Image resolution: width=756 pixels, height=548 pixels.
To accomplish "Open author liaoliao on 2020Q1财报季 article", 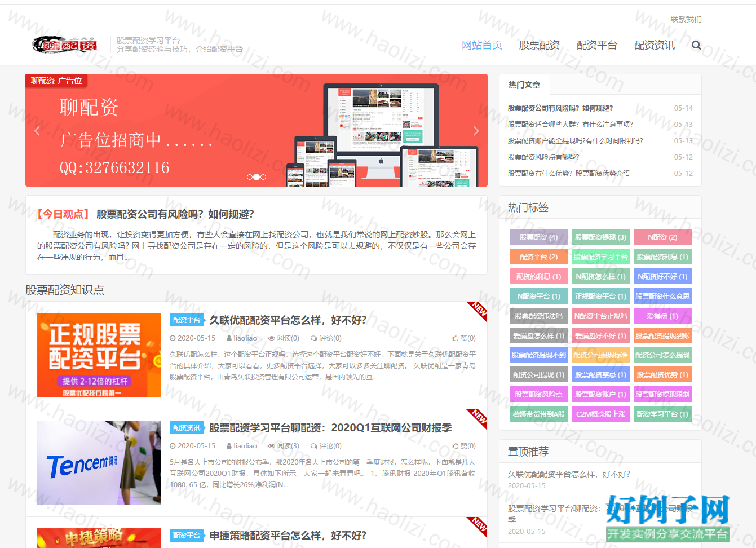I will point(242,446).
